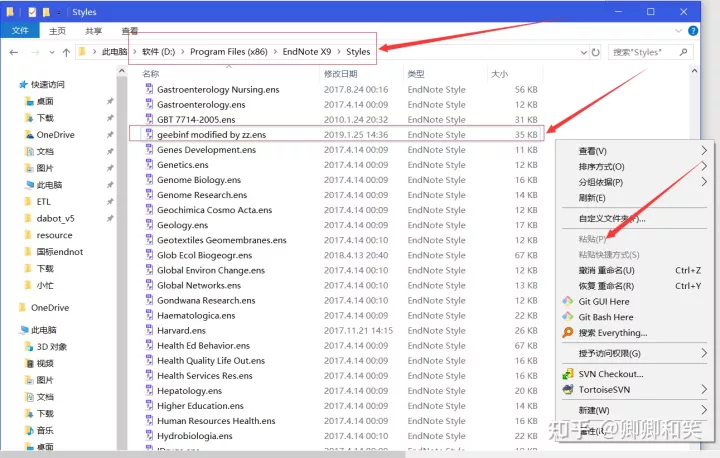The image size is (720, 458).
Task: Click the Everything search magnifier icon
Action: pos(568,332)
